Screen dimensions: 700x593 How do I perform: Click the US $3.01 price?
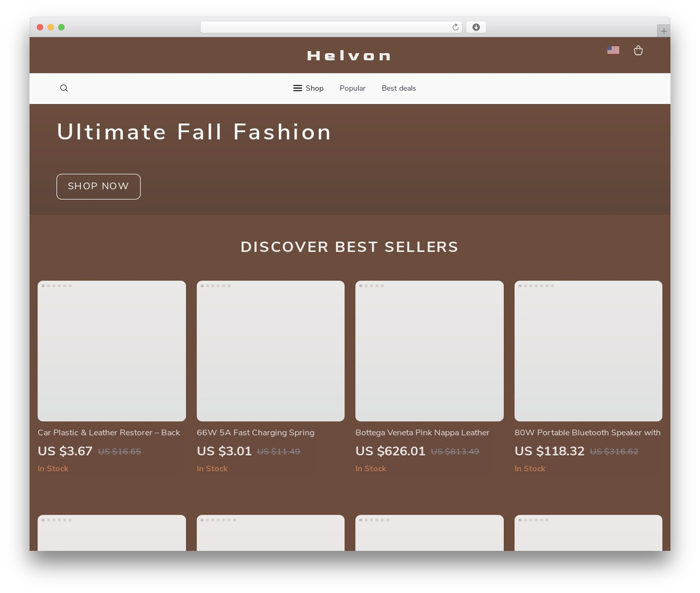224,451
